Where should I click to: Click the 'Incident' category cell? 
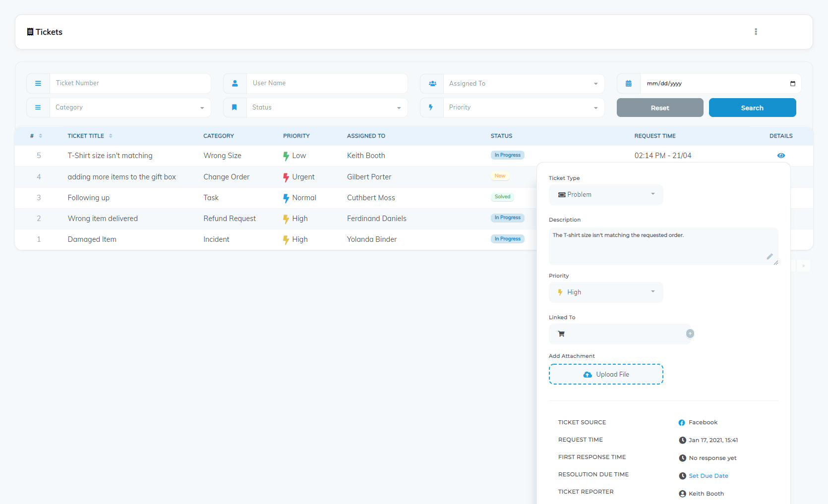[x=216, y=239]
